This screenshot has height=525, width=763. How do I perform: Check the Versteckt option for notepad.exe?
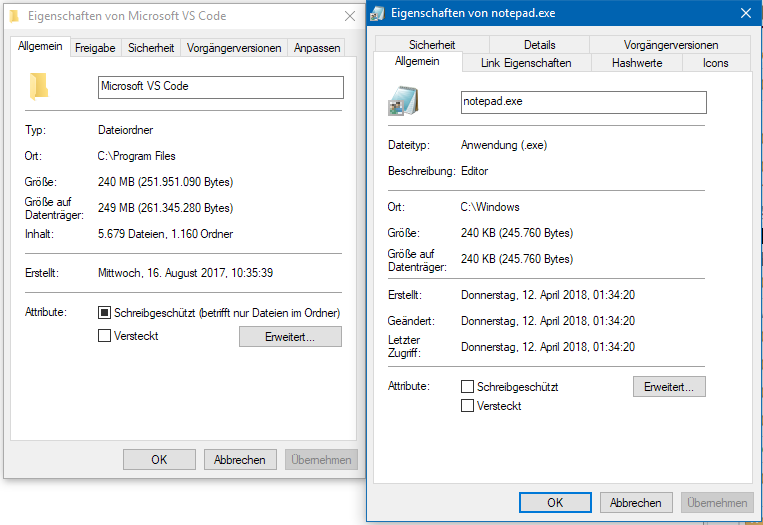pyautogui.click(x=467, y=406)
